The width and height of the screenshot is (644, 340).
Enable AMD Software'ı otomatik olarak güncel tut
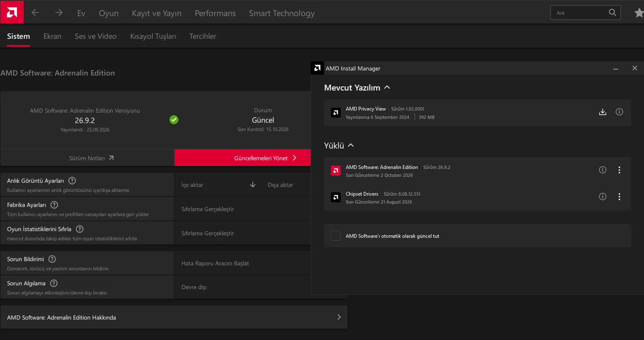pyautogui.click(x=336, y=236)
